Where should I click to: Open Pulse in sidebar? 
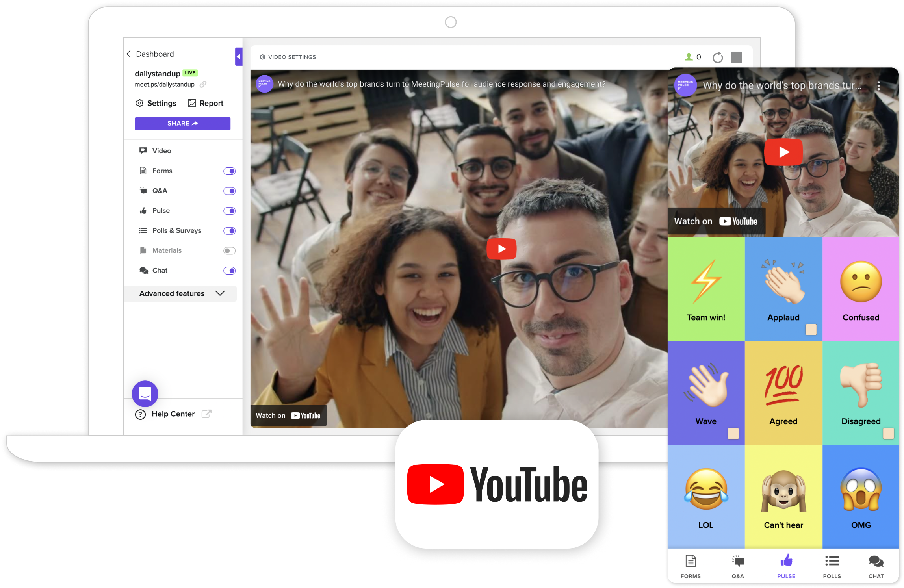[x=155, y=211]
